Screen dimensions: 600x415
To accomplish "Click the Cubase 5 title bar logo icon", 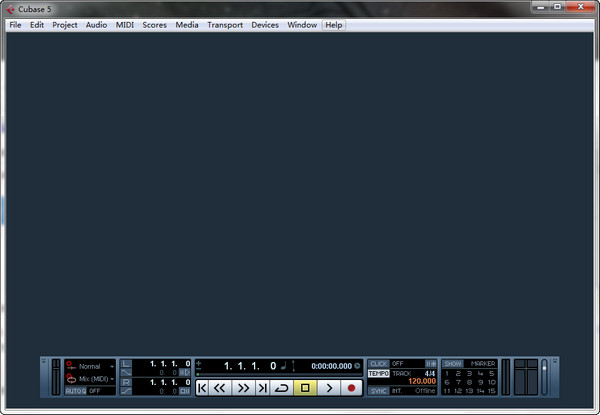I will tap(10, 9).
